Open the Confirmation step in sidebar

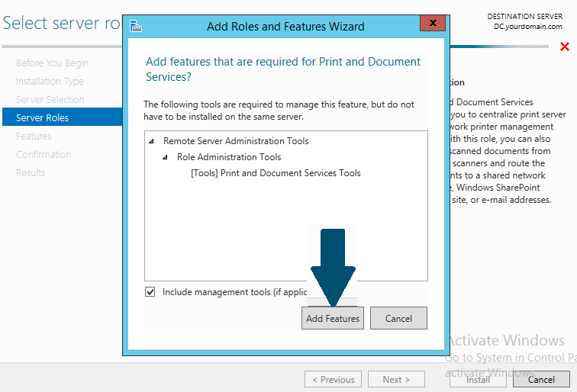click(44, 155)
